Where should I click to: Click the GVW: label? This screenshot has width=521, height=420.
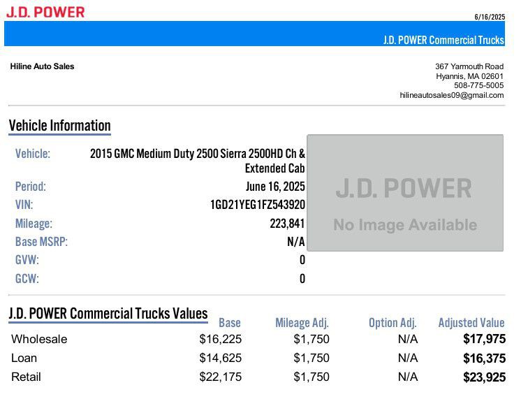point(27,260)
